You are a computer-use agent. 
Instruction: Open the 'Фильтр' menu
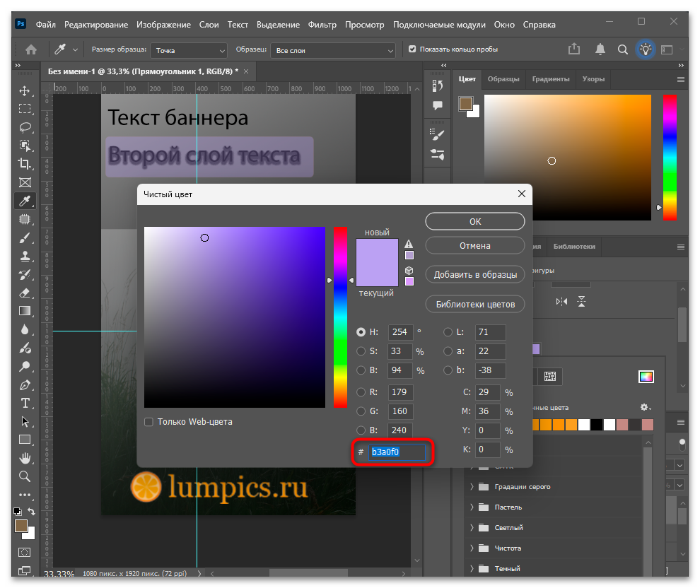click(x=322, y=25)
